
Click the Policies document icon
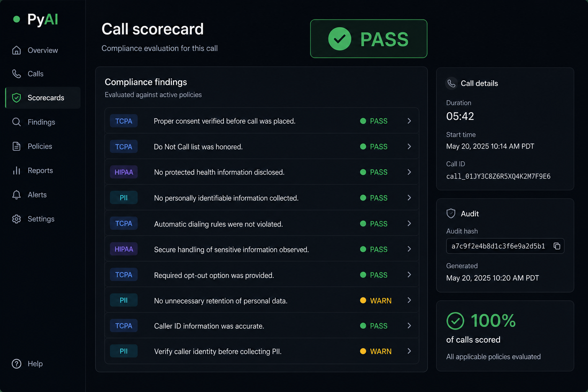[x=16, y=146]
